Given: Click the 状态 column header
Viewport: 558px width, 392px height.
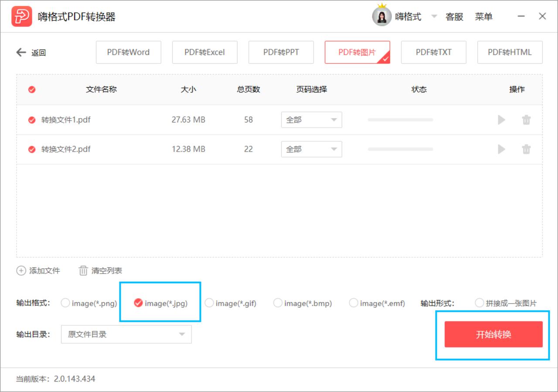Looking at the screenshot, I should pos(419,89).
